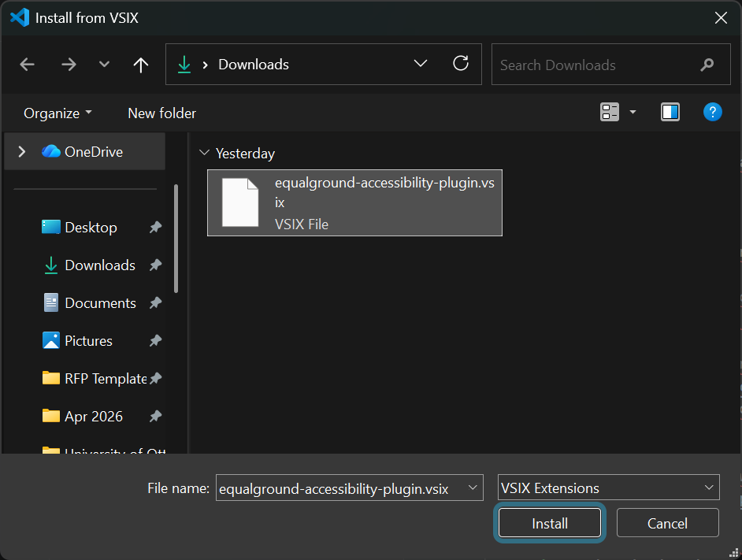Click the dialog corner resize grip
742x560 pixels.
(x=734, y=553)
